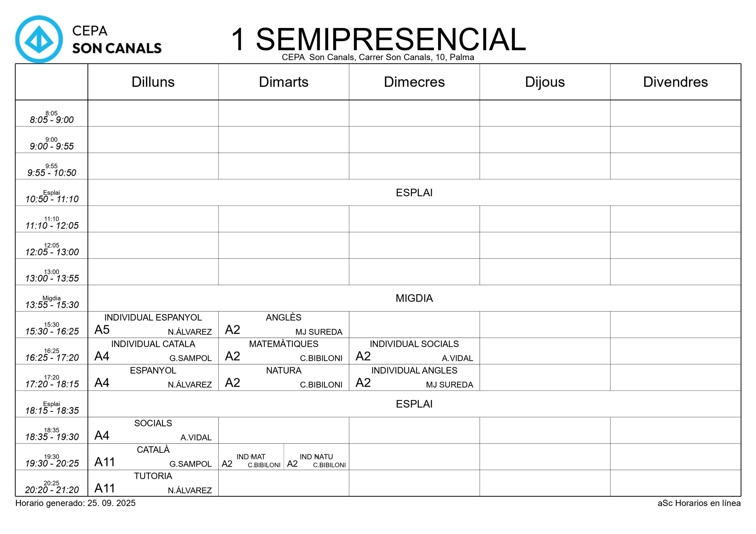Click the MATEMÀTIQUES lesson cell
This screenshot has height=534, width=756.
(x=283, y=351)
